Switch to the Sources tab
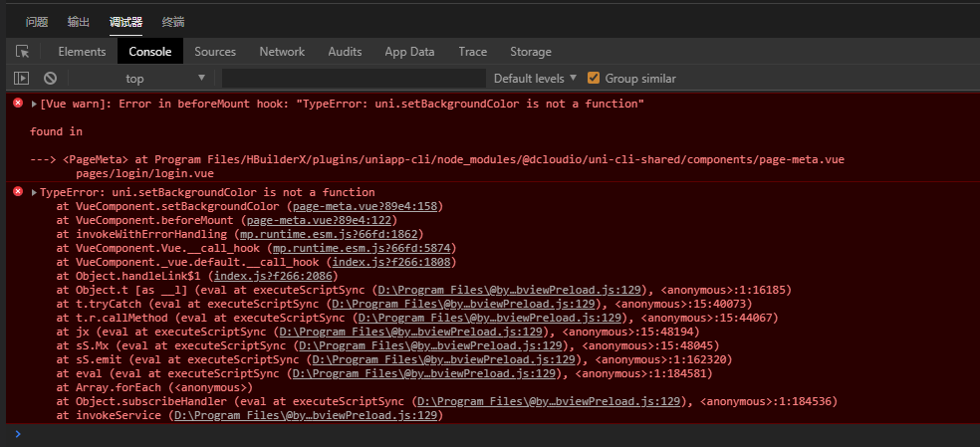 click(x=215, y=52)
